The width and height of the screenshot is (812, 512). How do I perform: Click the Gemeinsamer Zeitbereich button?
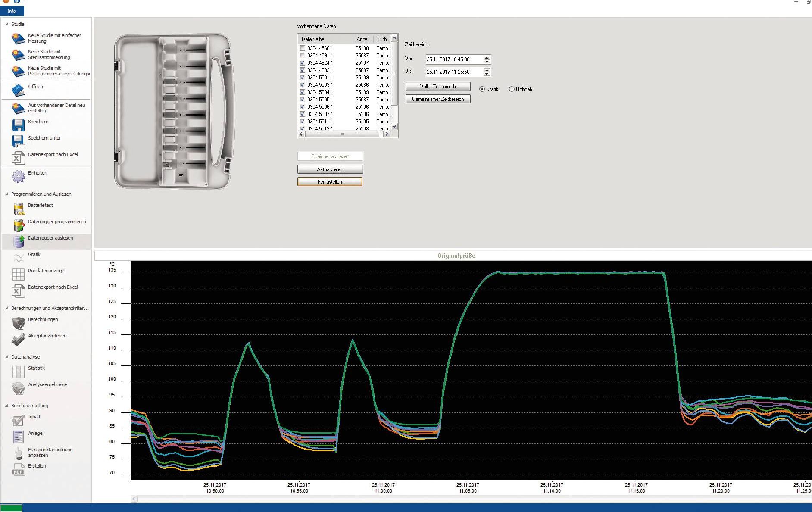(438, 99)
